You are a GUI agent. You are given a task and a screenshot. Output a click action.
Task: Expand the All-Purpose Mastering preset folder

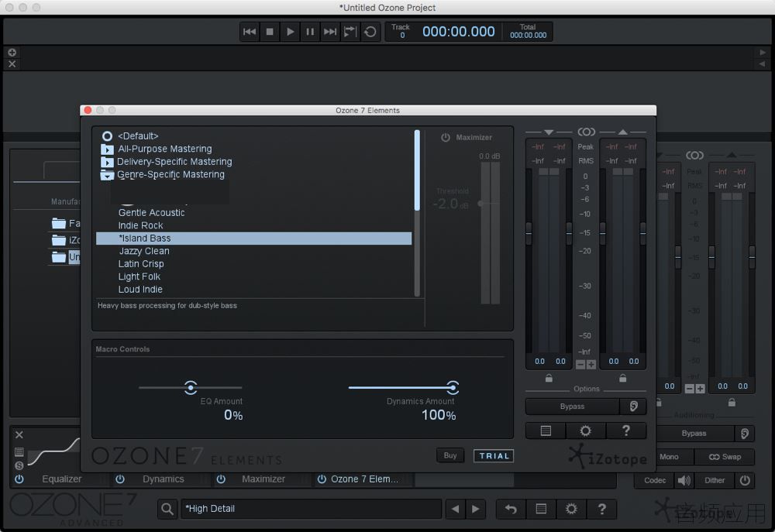(107, 149)
